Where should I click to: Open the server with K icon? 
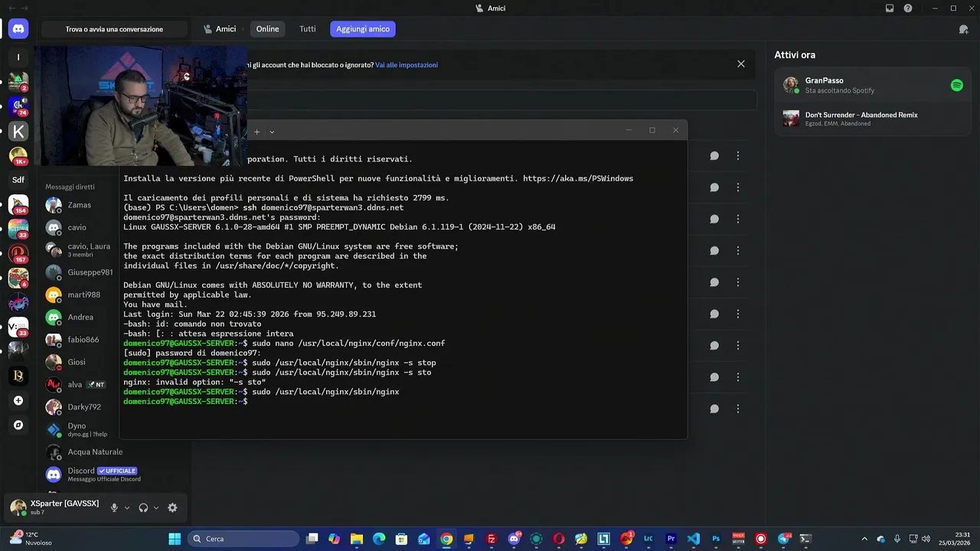(18, 132)
